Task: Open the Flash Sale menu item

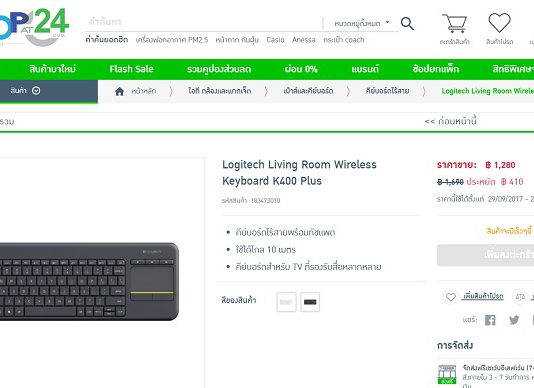Action: (x=131, y=69)
